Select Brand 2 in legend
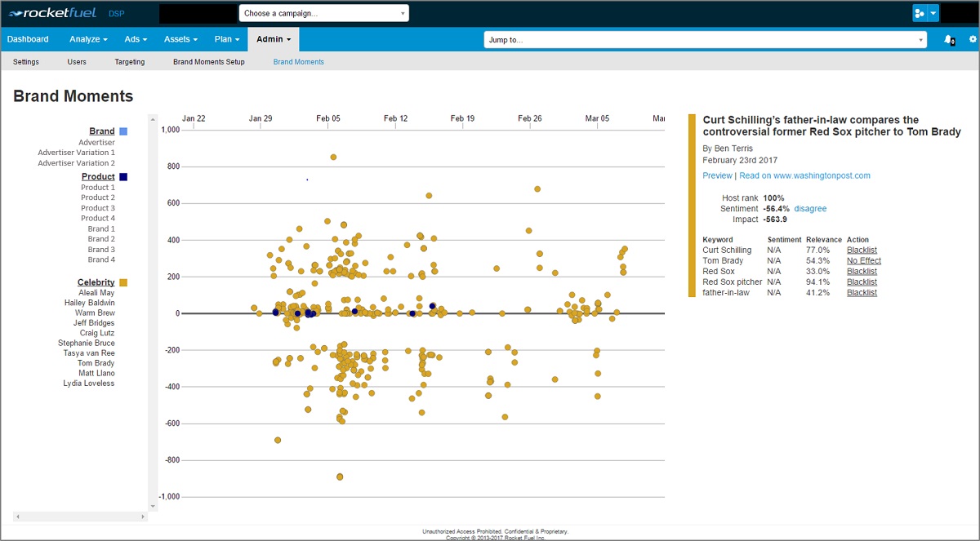The height and width of the screenshot is (541, 980). pyautogui.click(x=101, y=239)
